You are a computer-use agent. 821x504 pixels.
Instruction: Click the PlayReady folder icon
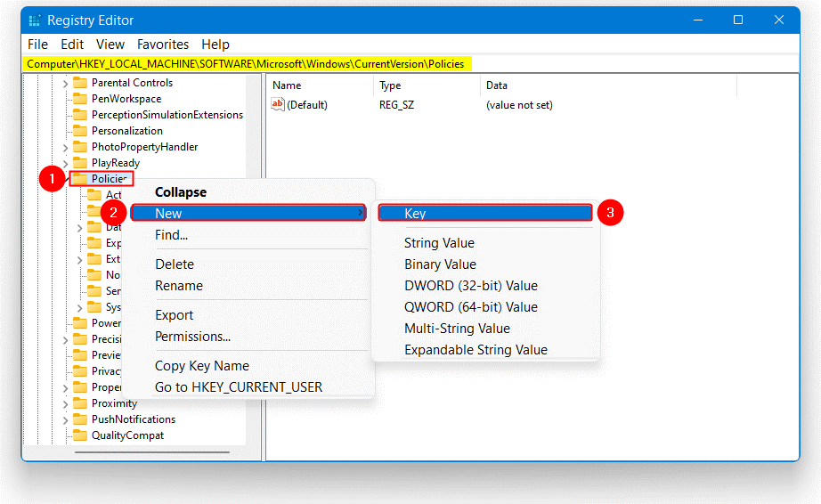coord(80,163)
